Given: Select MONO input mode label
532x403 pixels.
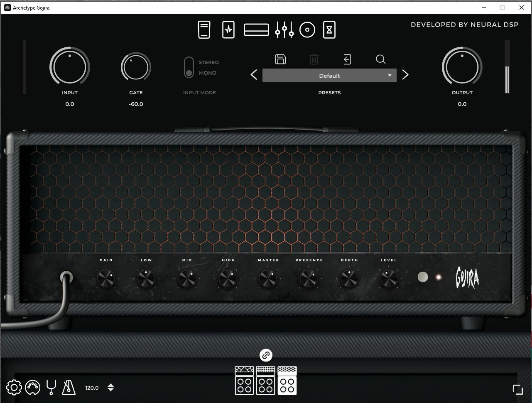Looking at the screenshot, I should point(207,73).
